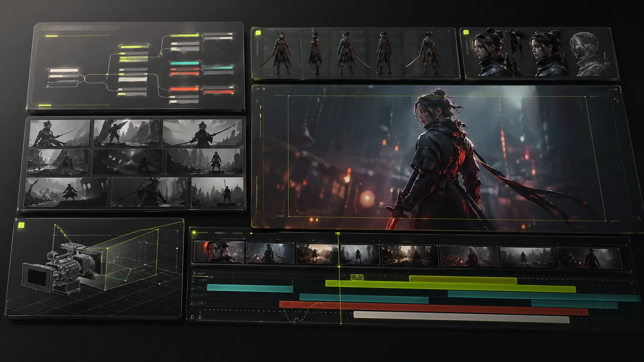Select the long red clip in the timeline
This screenshot has width=644, height=362.
[x=434, y=308]
